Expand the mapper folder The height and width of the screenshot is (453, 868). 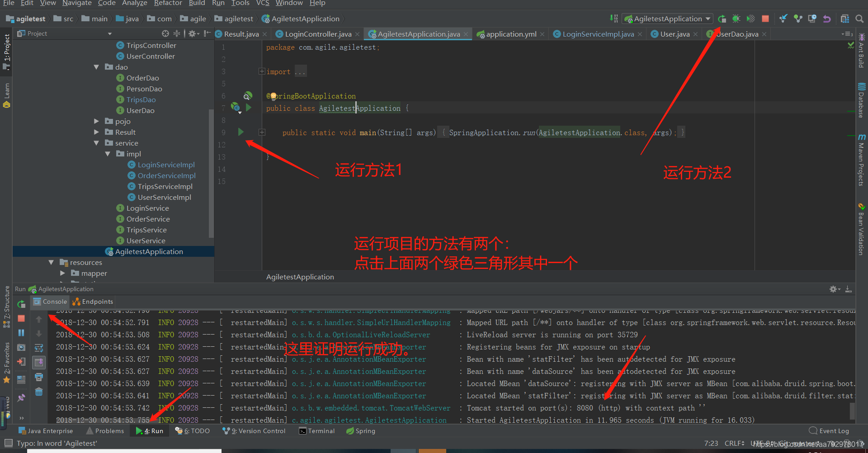click(x=62, y=273)
